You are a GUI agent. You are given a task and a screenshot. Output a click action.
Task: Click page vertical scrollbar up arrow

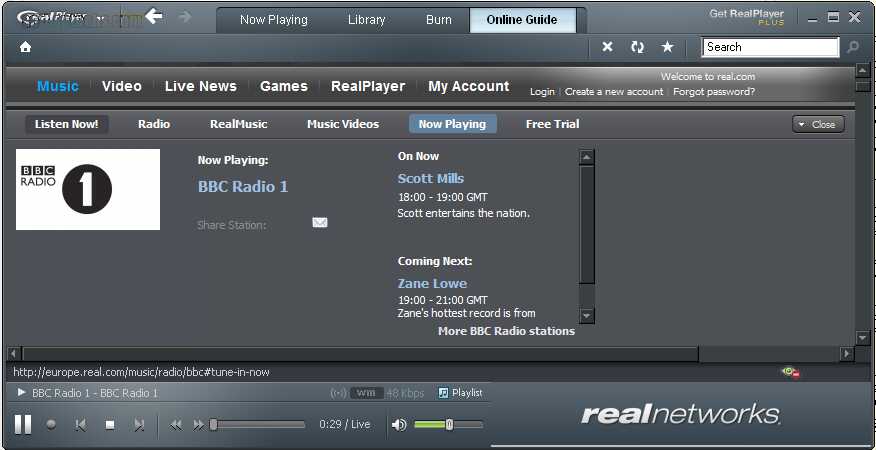point(863,71)
